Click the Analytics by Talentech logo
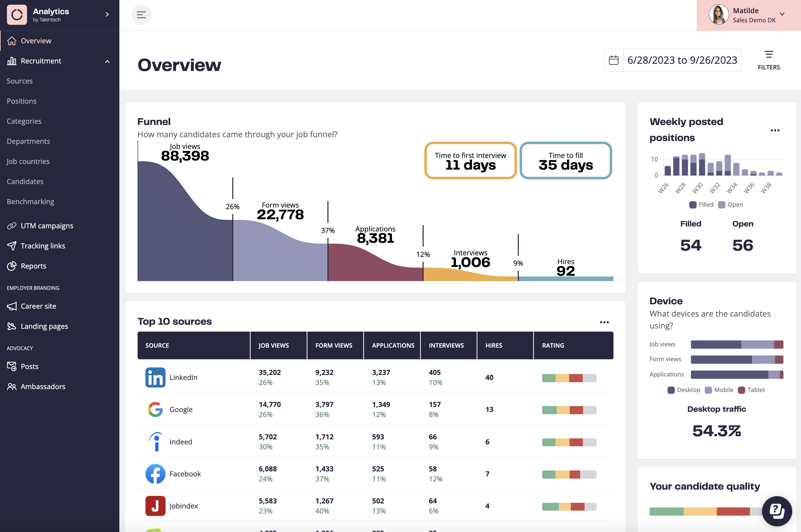 17,14
